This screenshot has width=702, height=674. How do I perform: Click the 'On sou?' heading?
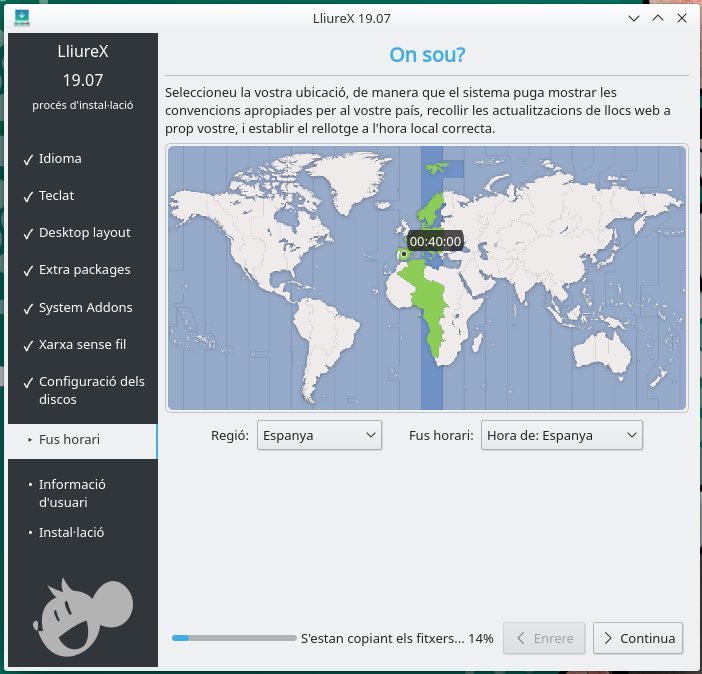pyautogui.click(x=427, y=55)
